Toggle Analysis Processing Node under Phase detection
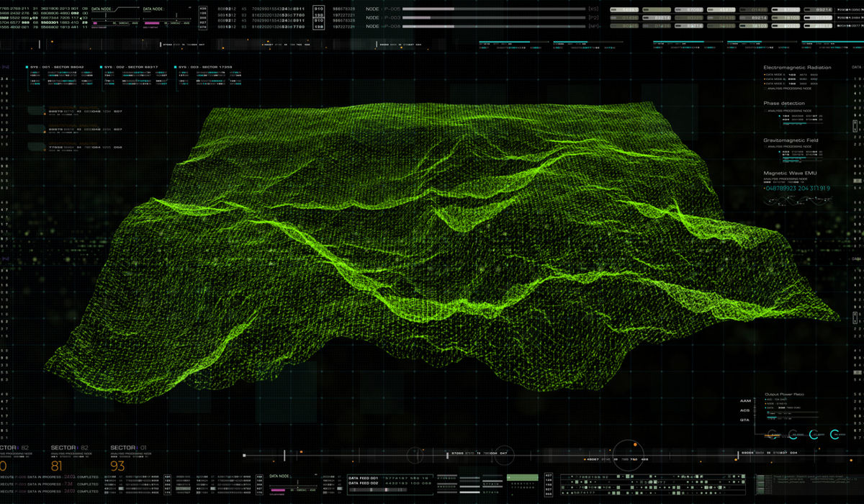Image resolution: width=864 pixels, height=504 pixels. point(765,110)
